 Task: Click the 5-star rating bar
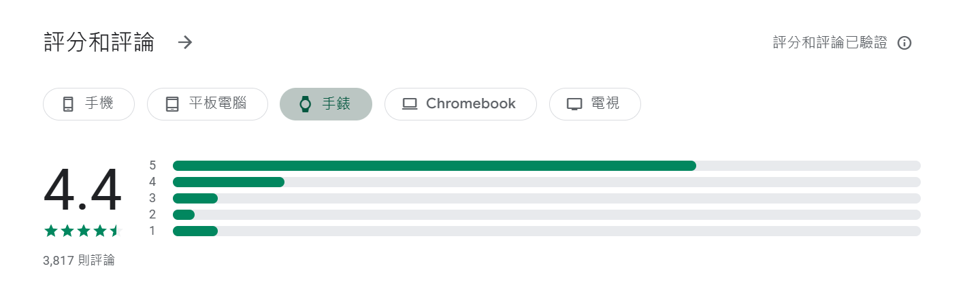point(546,165)
